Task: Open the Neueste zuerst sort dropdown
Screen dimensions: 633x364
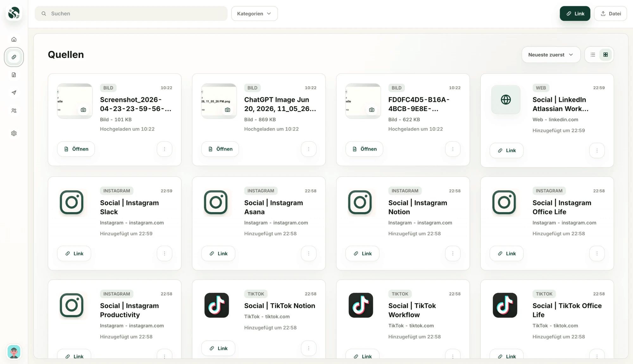Action: click(551, 55)
